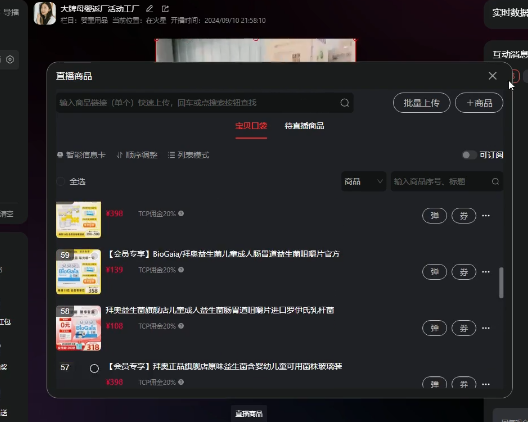
Task: Open the 顺序调整 order adjustment option
Action: click(137, 155)
